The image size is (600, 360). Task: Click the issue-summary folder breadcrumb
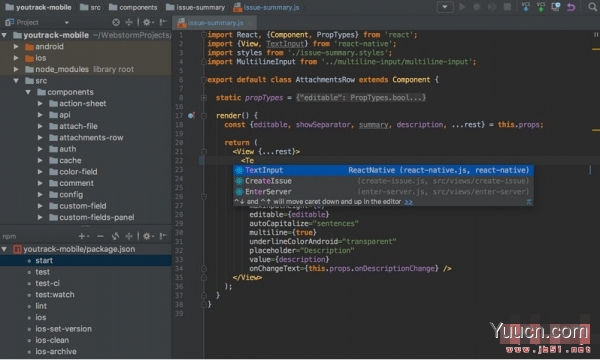[196, 7]
